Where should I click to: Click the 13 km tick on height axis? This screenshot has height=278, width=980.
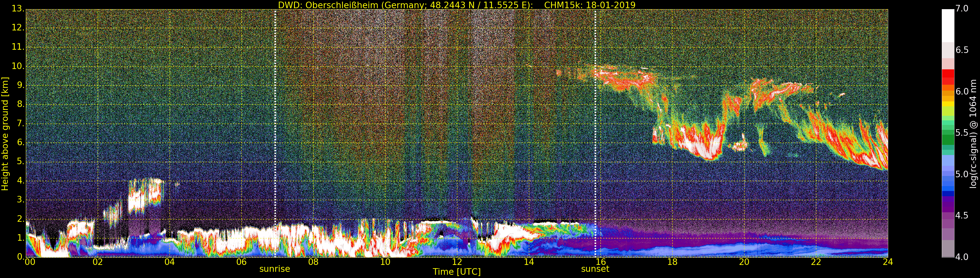click(x=18, y=9)
